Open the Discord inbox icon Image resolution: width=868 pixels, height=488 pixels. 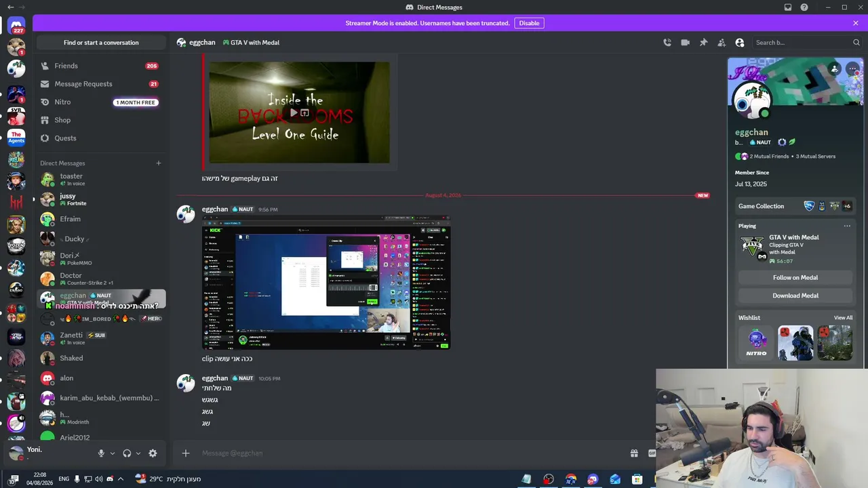pos(788,7)
